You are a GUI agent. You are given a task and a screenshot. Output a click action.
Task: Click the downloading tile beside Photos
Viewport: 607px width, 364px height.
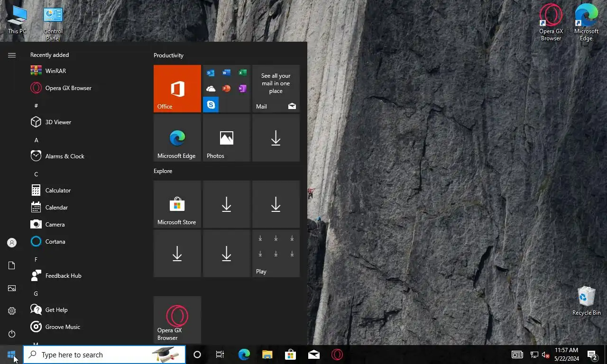(x=276, y=138)
